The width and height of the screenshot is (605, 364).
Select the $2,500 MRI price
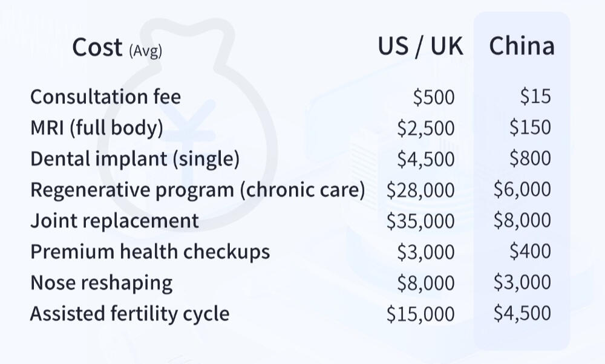tap(425, 128)
